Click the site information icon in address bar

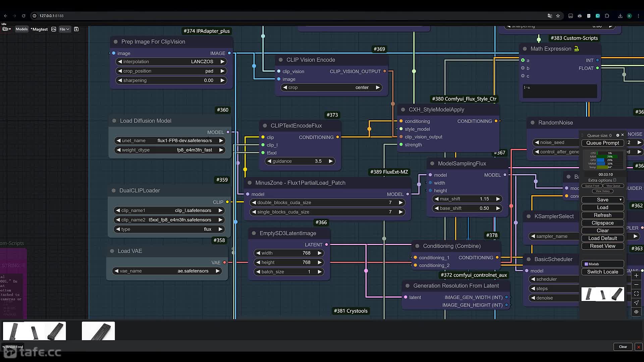click(34, 16)
